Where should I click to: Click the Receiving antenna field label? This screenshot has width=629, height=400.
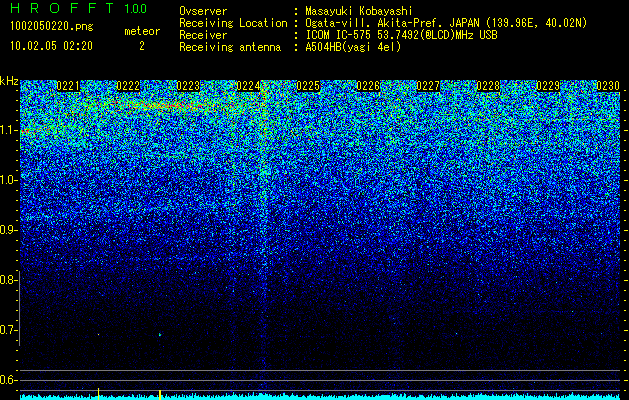[x=230, y=47]
